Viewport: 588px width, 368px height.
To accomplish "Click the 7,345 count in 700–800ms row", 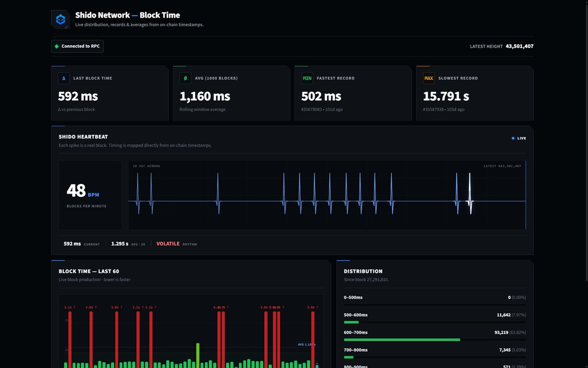I will 505,350.
